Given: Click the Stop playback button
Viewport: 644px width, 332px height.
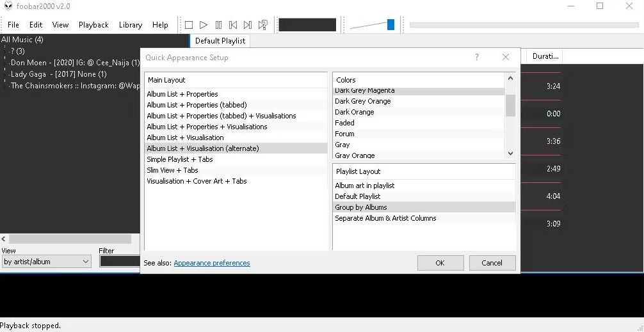Looking at the screenshot, I should coord(188,25).
